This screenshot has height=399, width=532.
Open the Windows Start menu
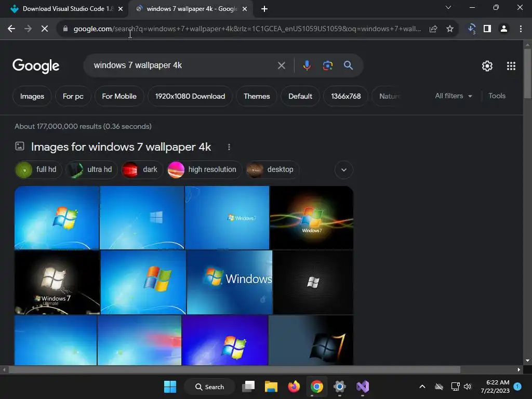pyautogui.click(x=170, y=387)
